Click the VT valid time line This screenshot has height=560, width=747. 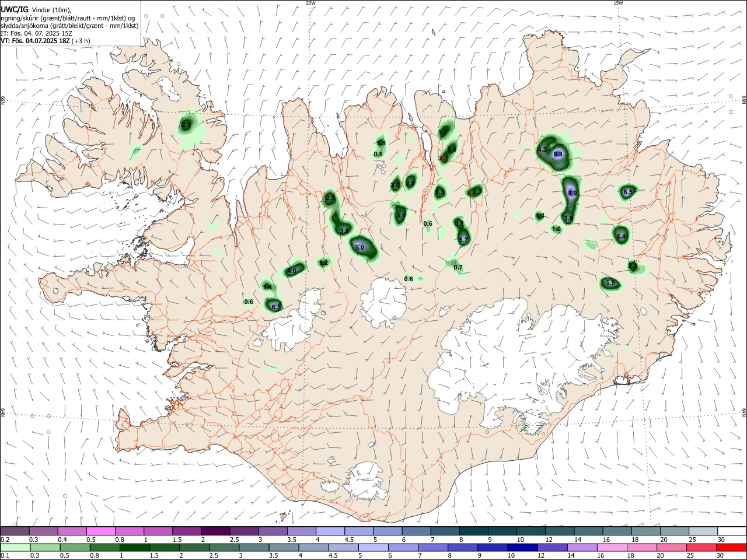coord(45,41)
